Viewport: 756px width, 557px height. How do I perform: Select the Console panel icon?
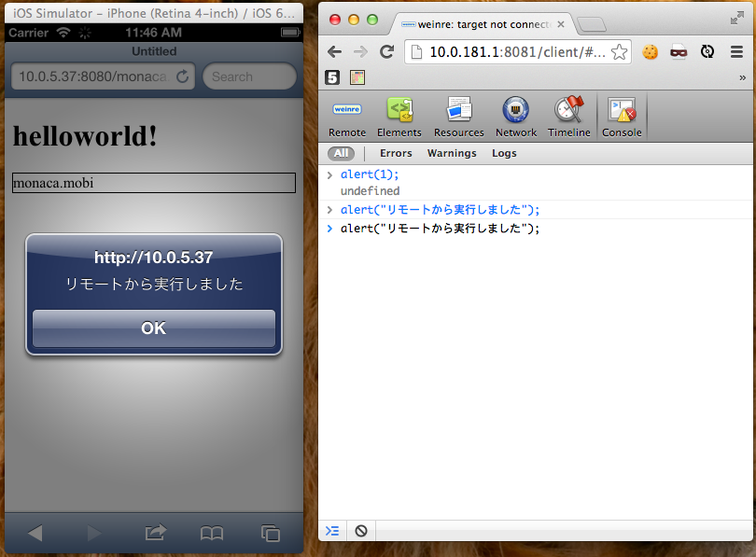point(622,118)
